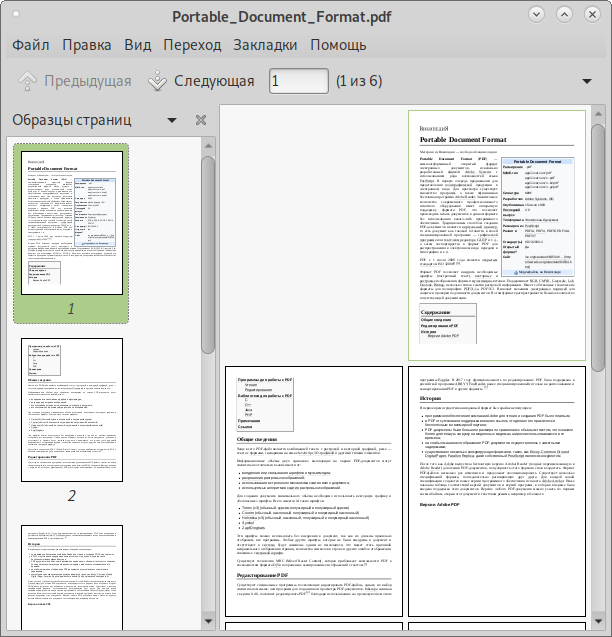Open the Образцы страниц sidebar dropdown

point(172,120)
